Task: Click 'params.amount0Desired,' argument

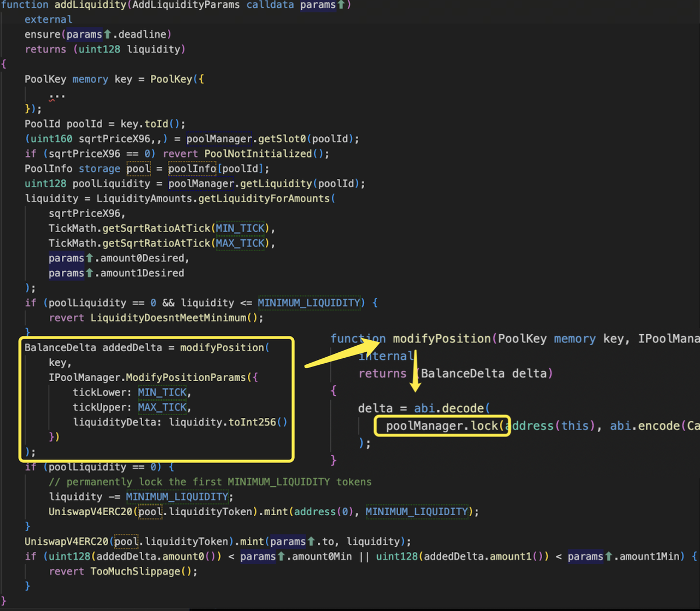Action: click(119, 258)
